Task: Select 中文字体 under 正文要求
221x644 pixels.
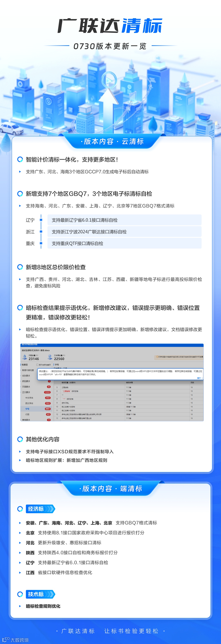Action: click(29, 398)
